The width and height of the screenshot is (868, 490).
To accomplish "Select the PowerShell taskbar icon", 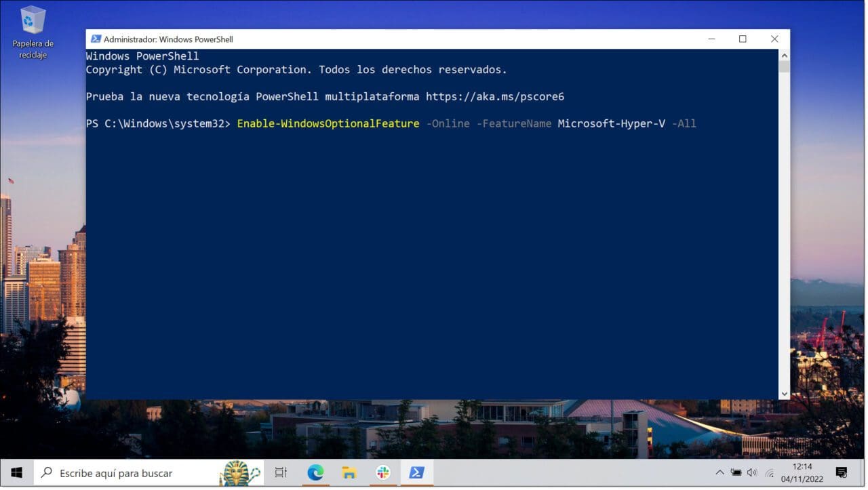I will 416,472.
